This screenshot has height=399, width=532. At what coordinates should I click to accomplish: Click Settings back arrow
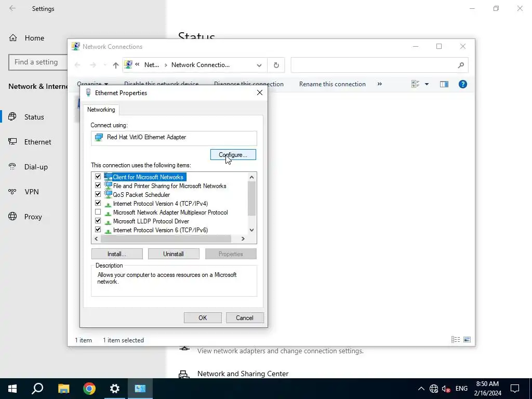pos(12,8)
